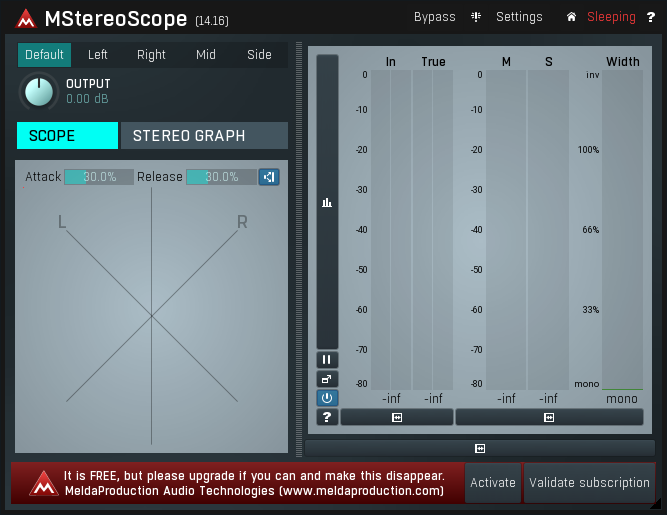
Task: Click the Validate subscription button
Action: [x=589, y=483]
